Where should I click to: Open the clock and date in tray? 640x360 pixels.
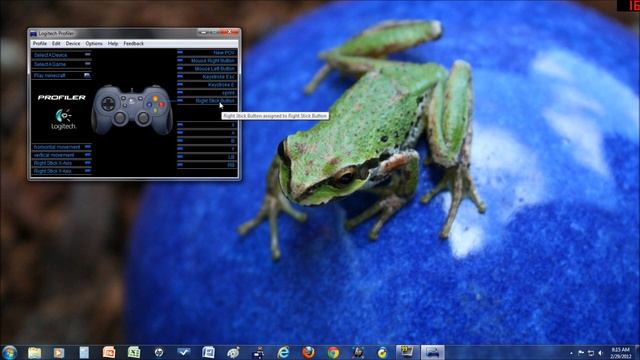pos(621,353)
